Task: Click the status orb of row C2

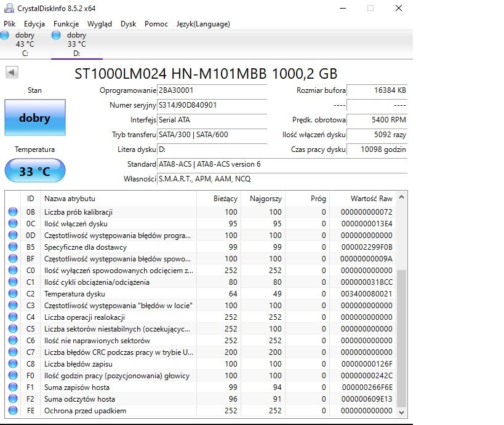Action: coord(13,293)
